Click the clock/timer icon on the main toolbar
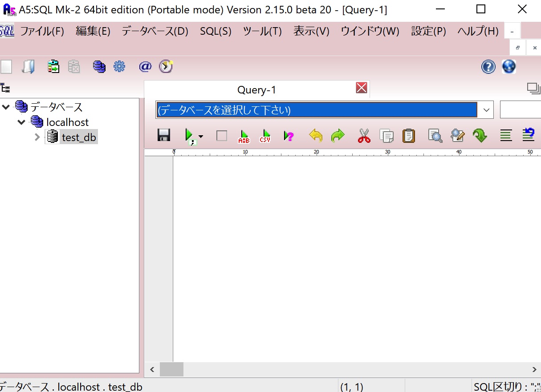 coord(166,66)
